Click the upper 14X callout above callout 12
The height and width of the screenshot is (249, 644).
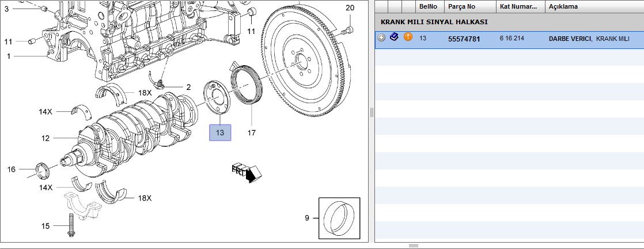point(46,111)
